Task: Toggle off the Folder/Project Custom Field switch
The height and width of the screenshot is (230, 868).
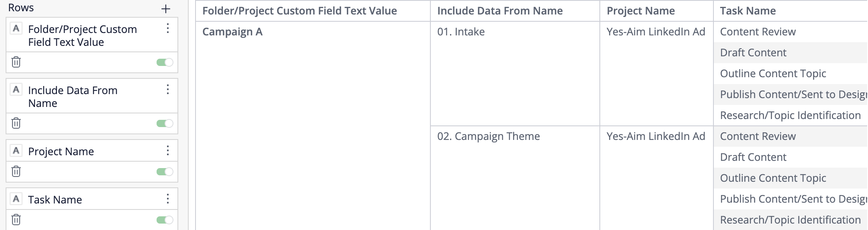Action: [x=165, y=62]
